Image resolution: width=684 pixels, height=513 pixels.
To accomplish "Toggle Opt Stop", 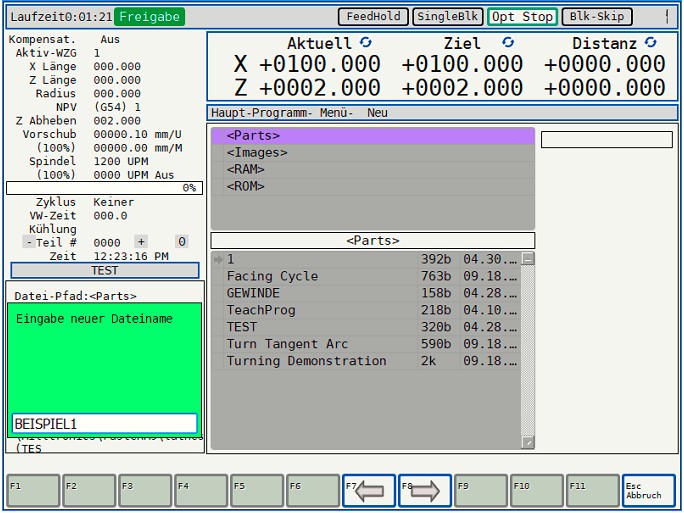I will 522,17.
